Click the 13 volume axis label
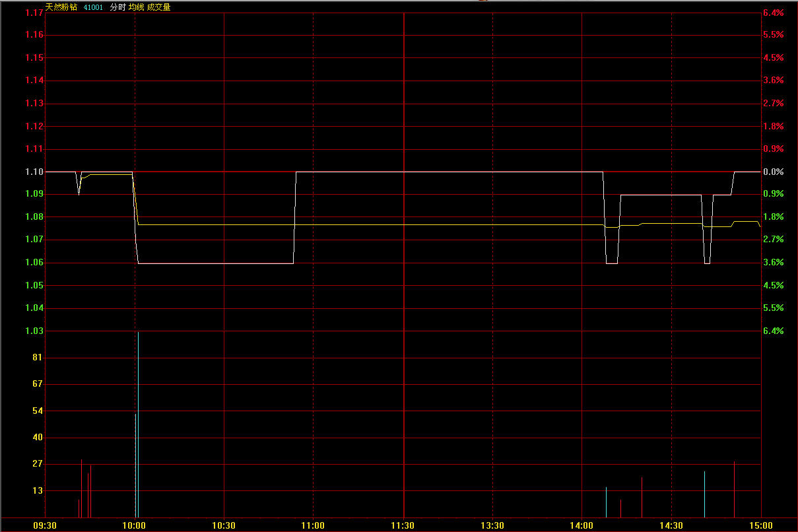Screen dimensions: 798x532 tap(37, 490)
